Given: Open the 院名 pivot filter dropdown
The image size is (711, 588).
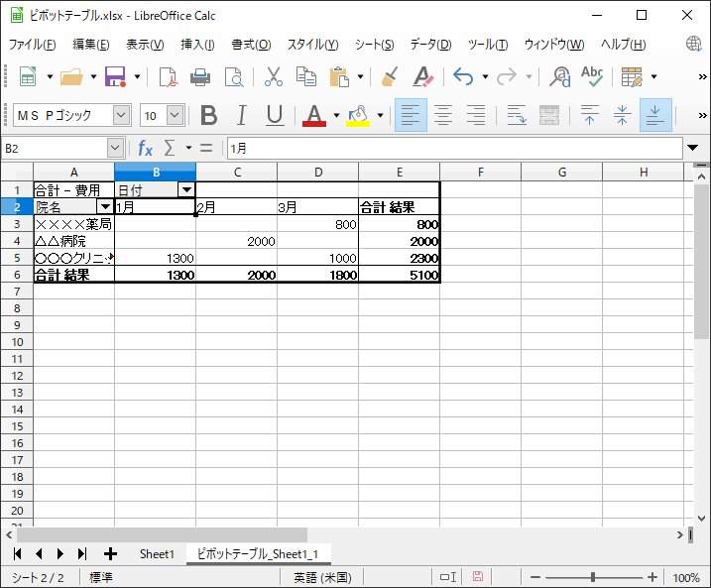Looking at the screenshot, I should pyautogui.click(x=105, y=206).
